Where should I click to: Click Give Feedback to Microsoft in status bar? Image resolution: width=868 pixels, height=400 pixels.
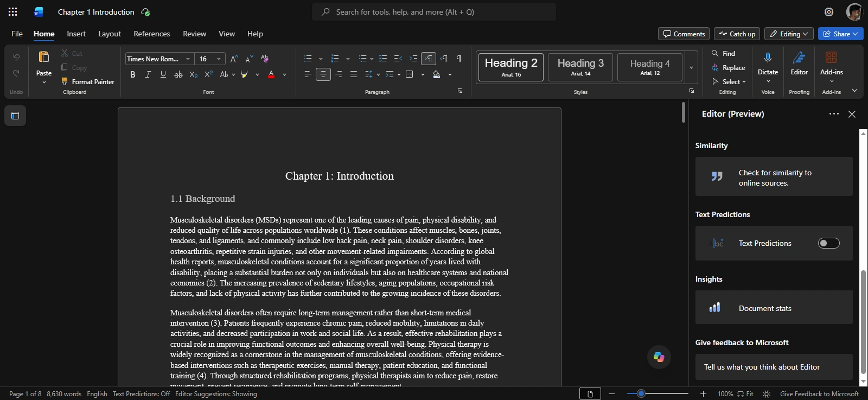pyautogui.click(x=819, y=394)
